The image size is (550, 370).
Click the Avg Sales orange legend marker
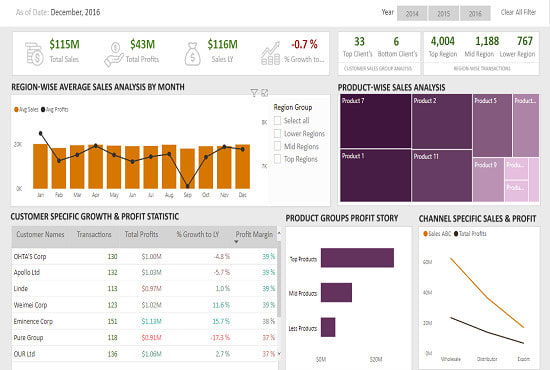click(16, 109)
